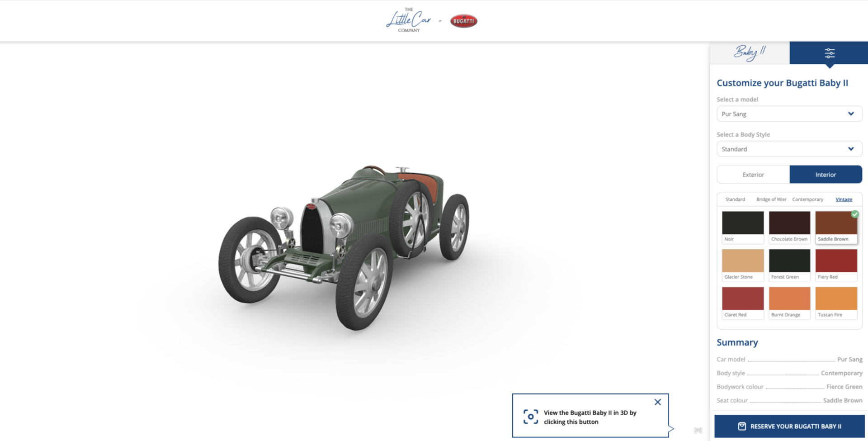Viewport: 868px width, 441px height.
Task: Click the Bugatti logo in the header
Action: (x=463, y=20)
